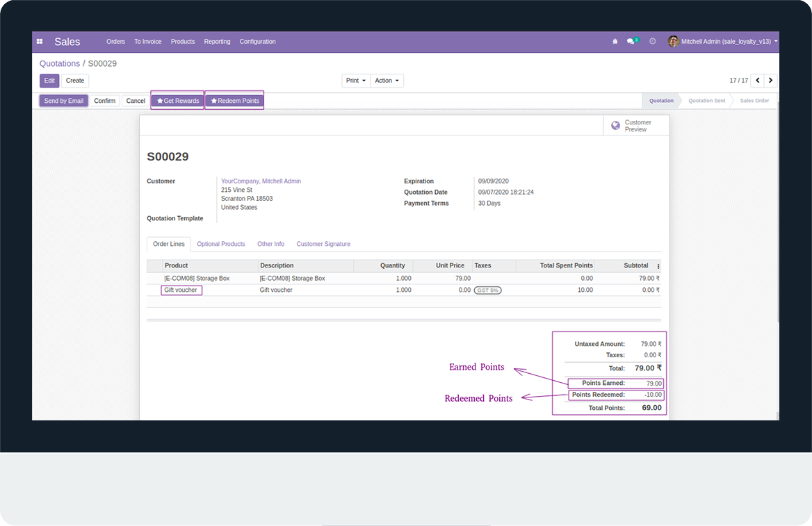812x526 pixels.
Task: Click the GST 5% tax tag
Action: [x=488, y=290]
